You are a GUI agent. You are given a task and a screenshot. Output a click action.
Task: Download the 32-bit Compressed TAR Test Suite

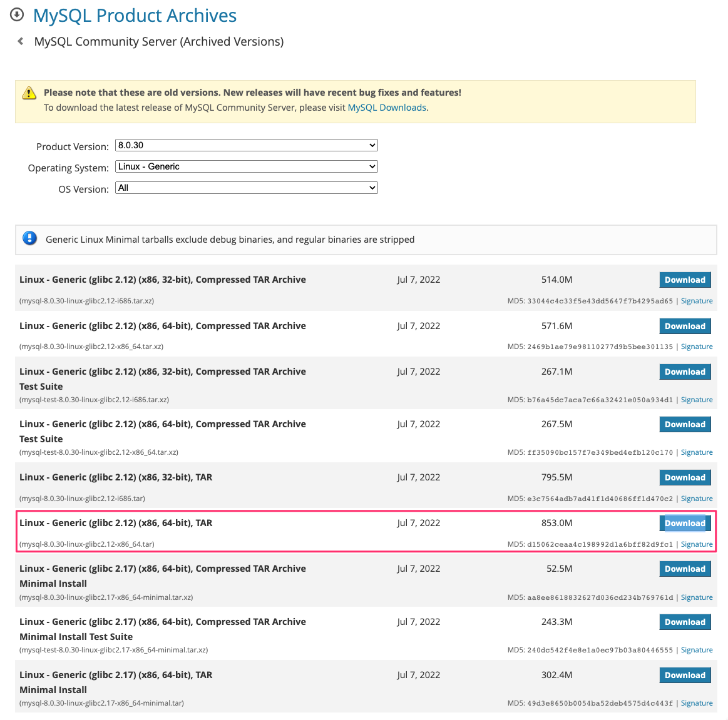tap(685, 372)
